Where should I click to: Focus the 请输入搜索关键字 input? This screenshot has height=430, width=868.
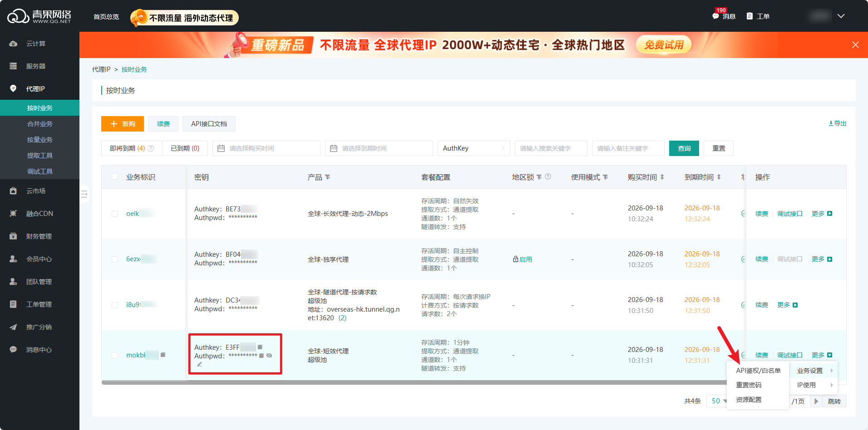coord(551,148)
